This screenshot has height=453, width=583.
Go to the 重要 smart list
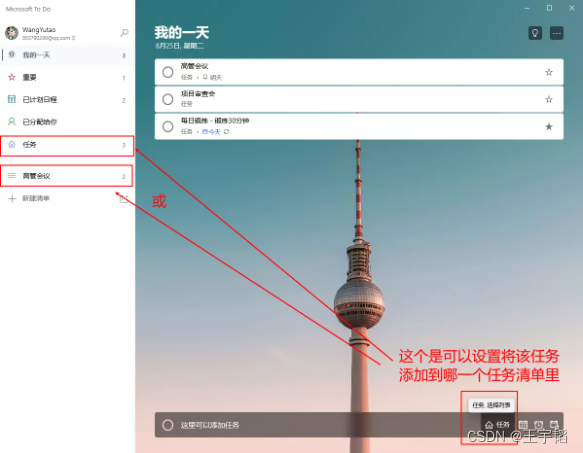click(x=67, y=77)
